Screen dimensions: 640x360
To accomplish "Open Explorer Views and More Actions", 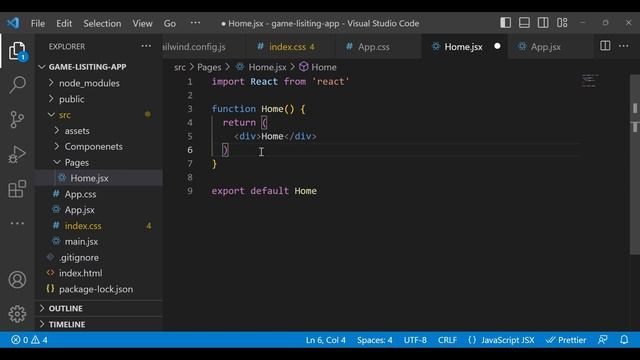I will tap(146, 46).
